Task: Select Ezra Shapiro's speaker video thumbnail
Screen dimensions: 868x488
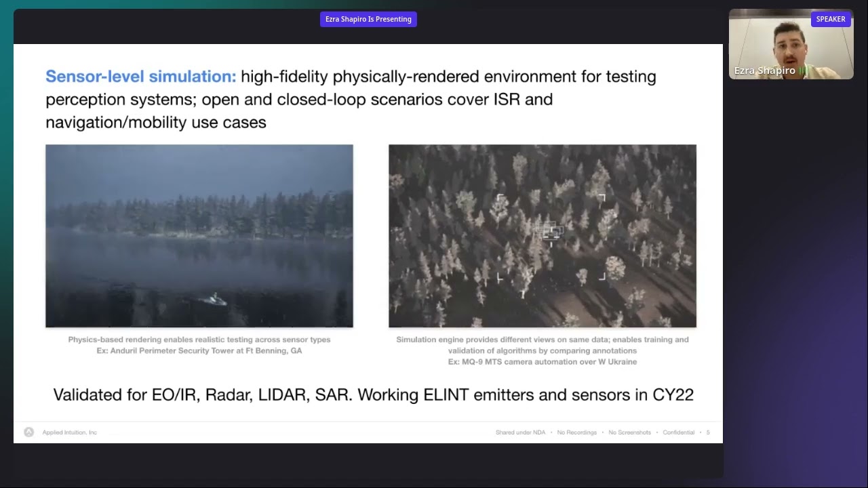Action: pos(791,44)
